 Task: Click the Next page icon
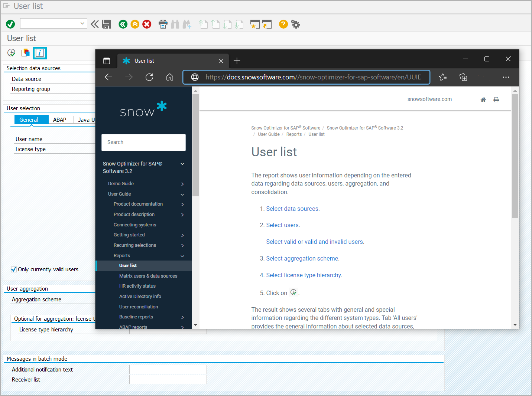coord(227,24)
